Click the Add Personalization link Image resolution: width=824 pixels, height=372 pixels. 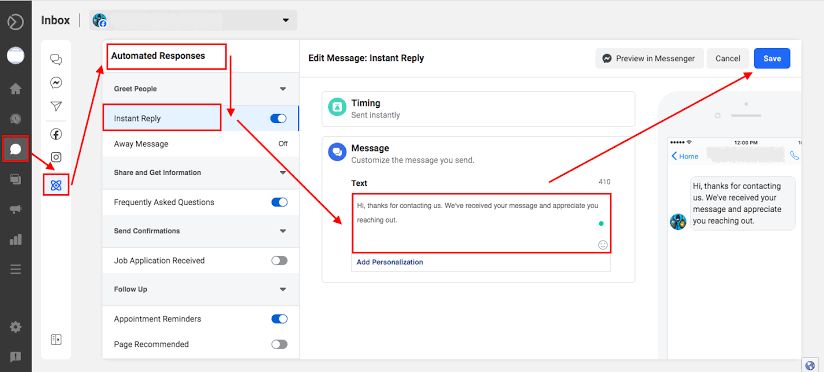point(390,262)
